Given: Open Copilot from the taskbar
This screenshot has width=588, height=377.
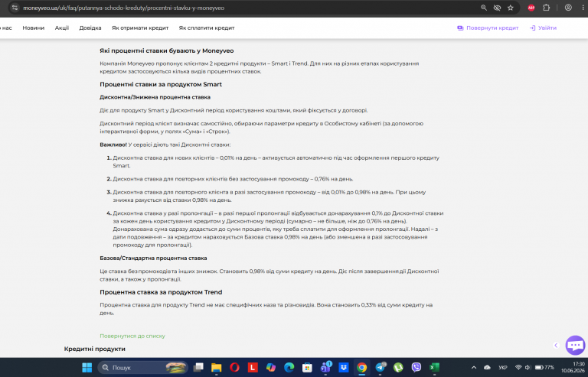Looking at the screenshot, I should pyautogui.click(x=271, y=368).
